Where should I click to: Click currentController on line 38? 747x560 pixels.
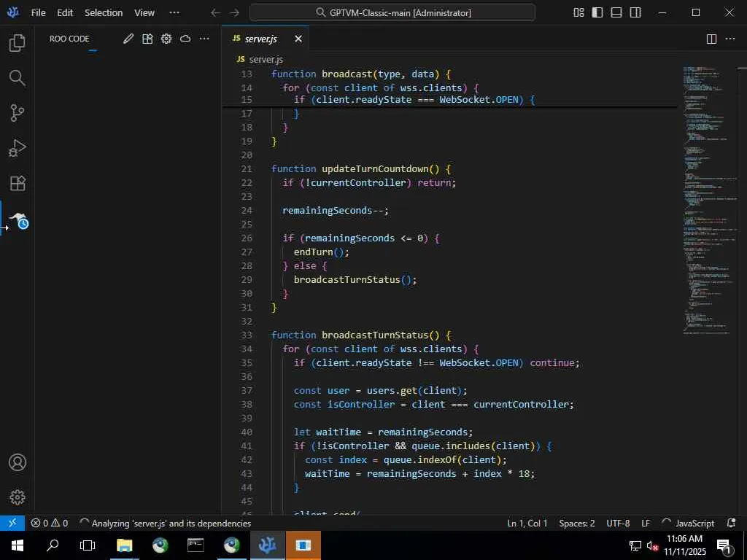(521, 404)
